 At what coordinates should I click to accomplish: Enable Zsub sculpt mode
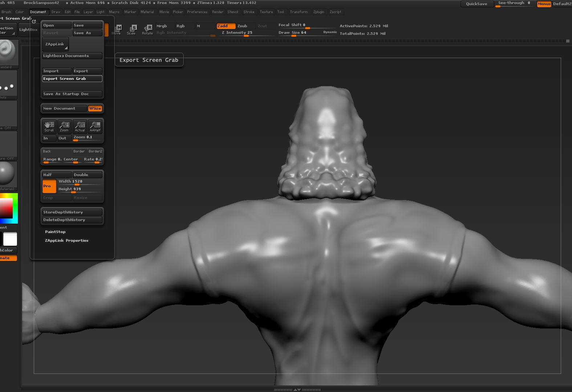246,26
